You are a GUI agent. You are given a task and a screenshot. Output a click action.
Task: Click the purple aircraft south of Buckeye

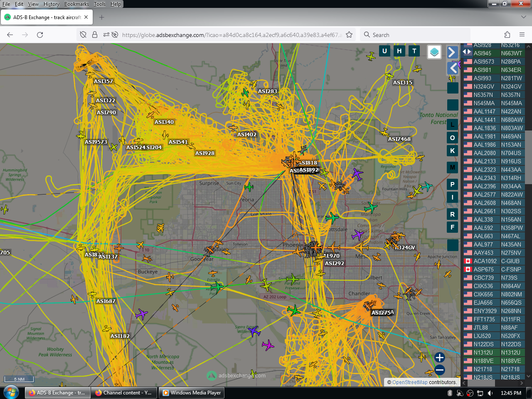(141, 314)
